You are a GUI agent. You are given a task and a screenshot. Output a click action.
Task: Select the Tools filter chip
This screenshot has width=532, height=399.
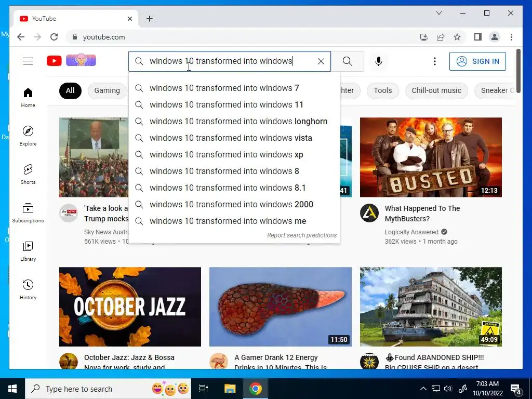coord(383,90)
